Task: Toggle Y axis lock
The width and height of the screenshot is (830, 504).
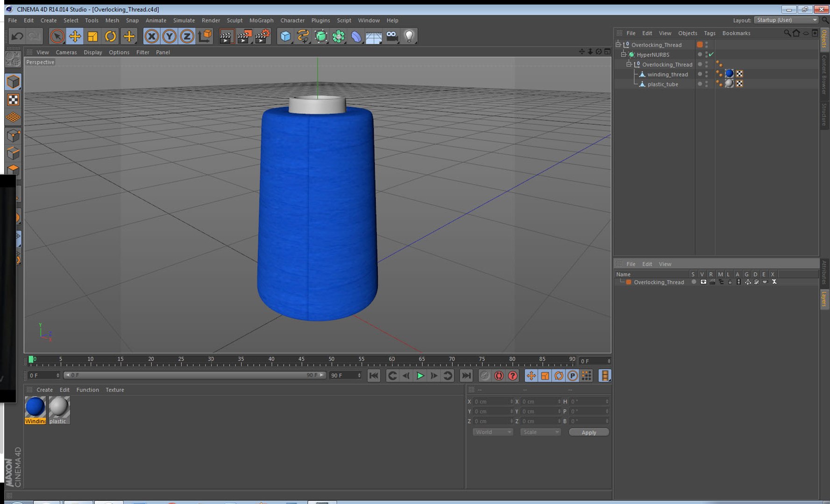Action: click(169, 36)
